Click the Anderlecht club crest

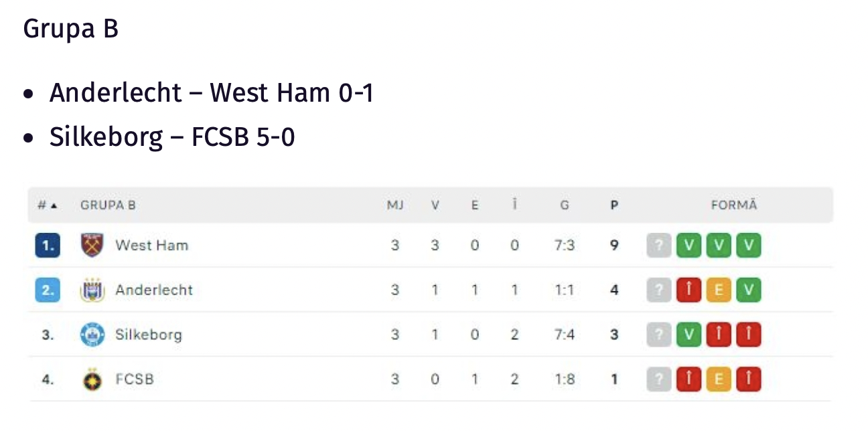(90, 290)
